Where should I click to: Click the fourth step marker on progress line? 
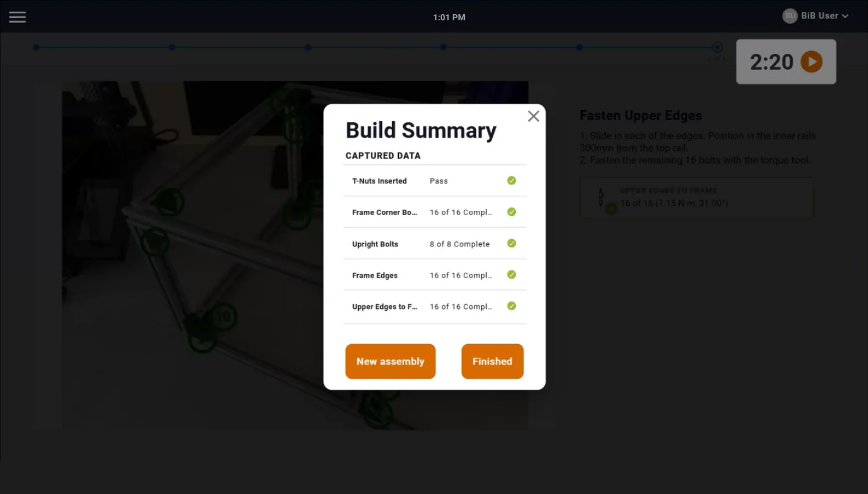click(443, 48)
